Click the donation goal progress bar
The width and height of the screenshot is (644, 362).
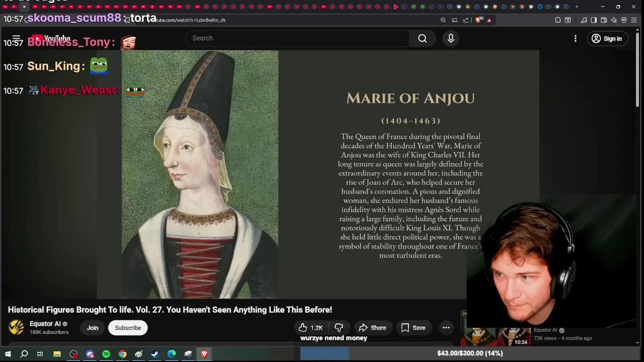pyautogui.click(x=470, y=353)
